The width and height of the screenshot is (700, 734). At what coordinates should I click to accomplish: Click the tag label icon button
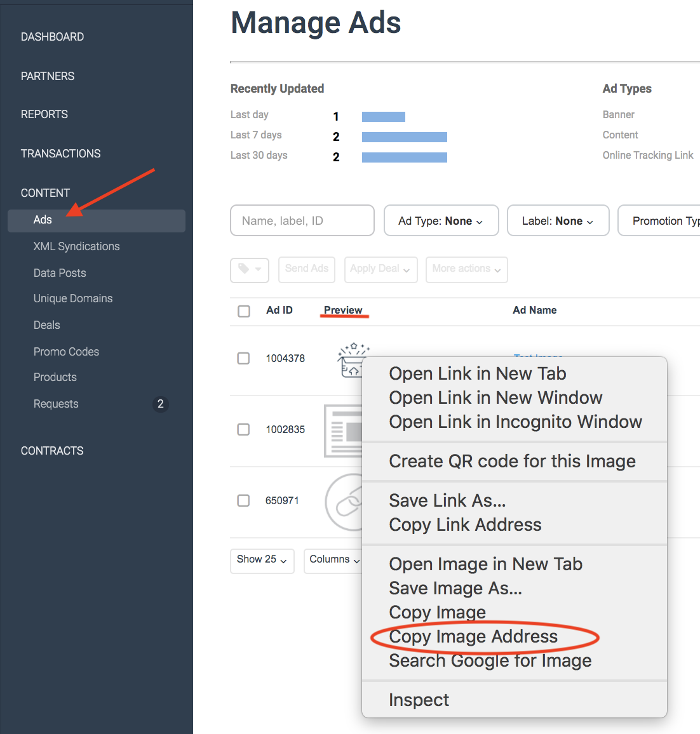coord(250,269)
